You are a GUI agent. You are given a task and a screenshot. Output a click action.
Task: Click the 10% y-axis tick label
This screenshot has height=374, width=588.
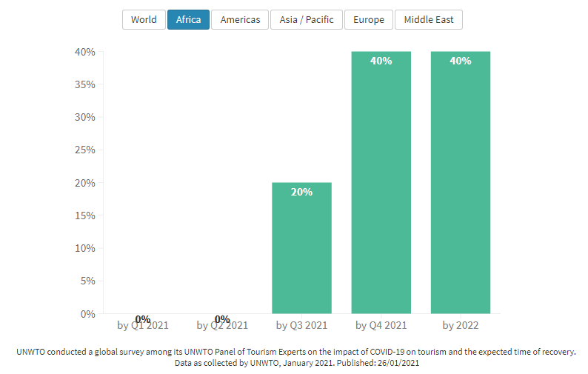point(84,248)
